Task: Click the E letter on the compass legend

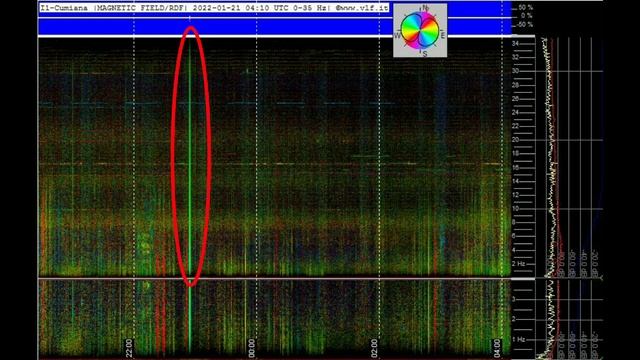Action: 443,36
